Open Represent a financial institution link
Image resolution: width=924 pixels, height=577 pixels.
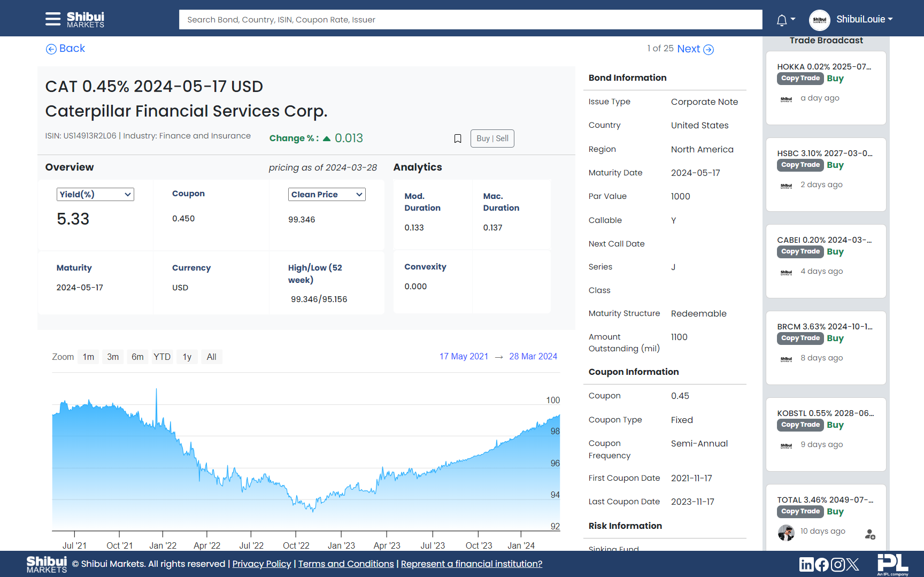[472, 564]
